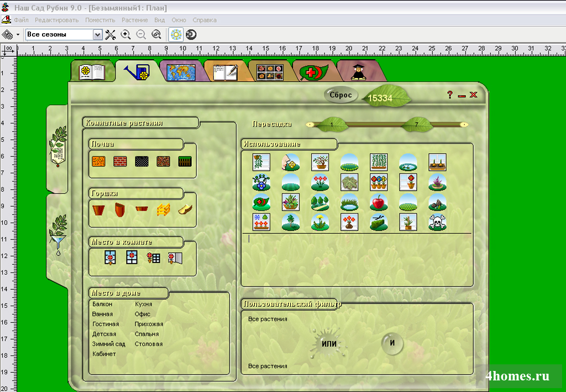Select flower beside open door icon
Screen dimensions: 566x392
pos(175,258)
